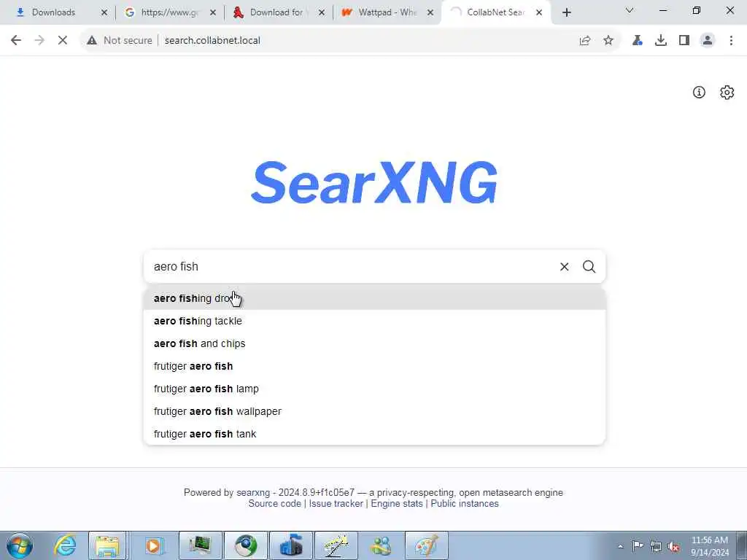Close the Downloads tab

tap(104, 13)
